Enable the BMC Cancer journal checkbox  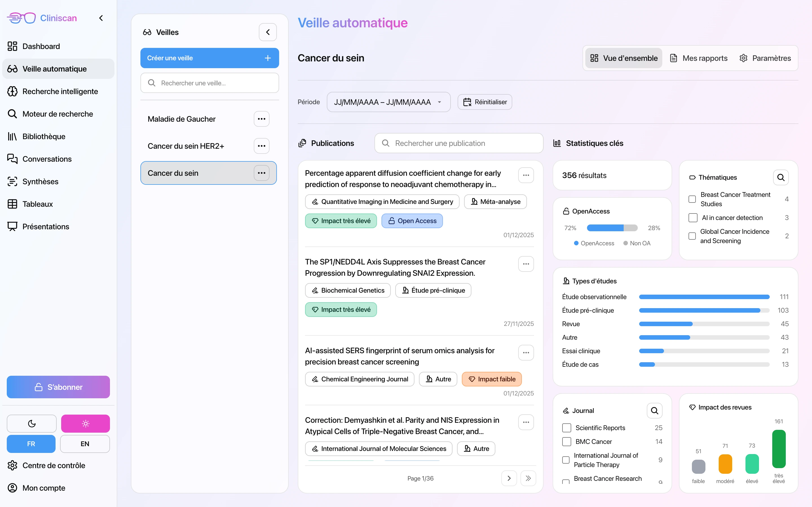566,442
